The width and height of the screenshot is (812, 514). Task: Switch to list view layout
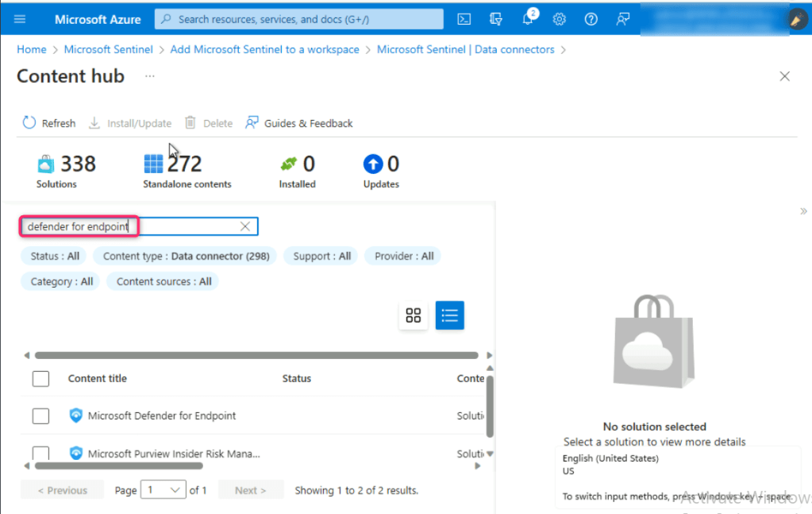(449, 315)
